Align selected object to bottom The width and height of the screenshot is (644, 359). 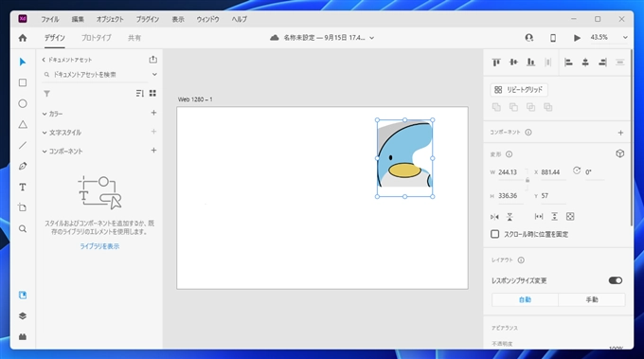click(530, 63)
